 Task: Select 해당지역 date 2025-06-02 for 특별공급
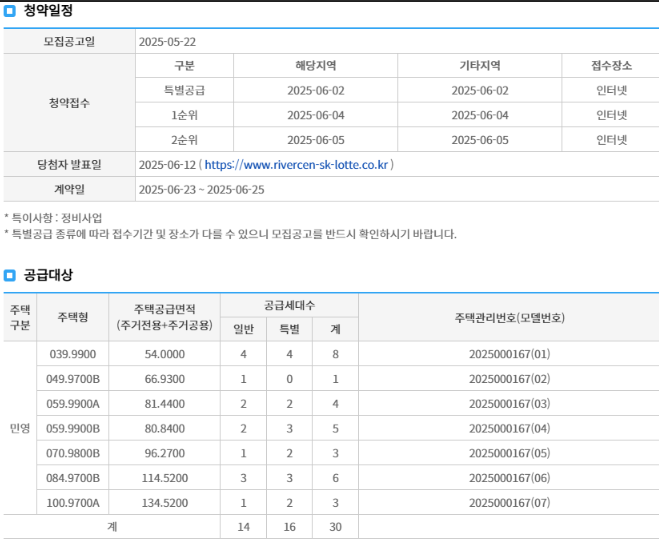coord(316,91)
